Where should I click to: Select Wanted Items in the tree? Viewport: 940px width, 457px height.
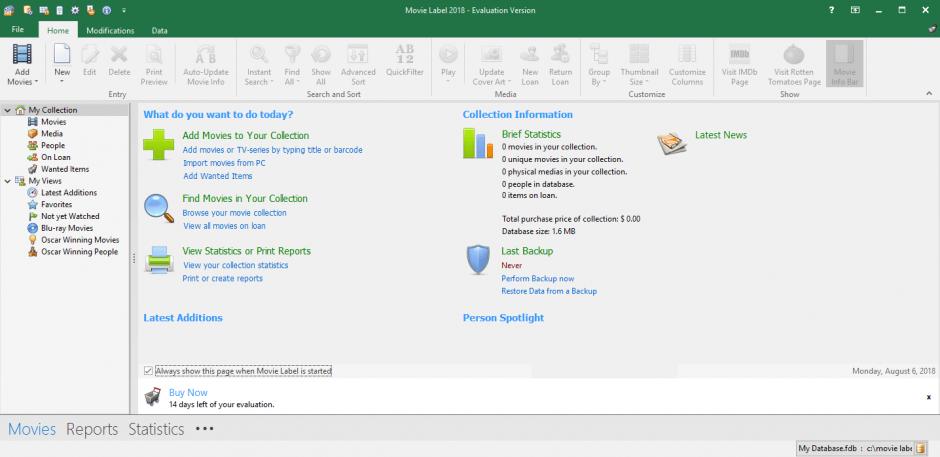pyautogui.click(x=65, y=169)
